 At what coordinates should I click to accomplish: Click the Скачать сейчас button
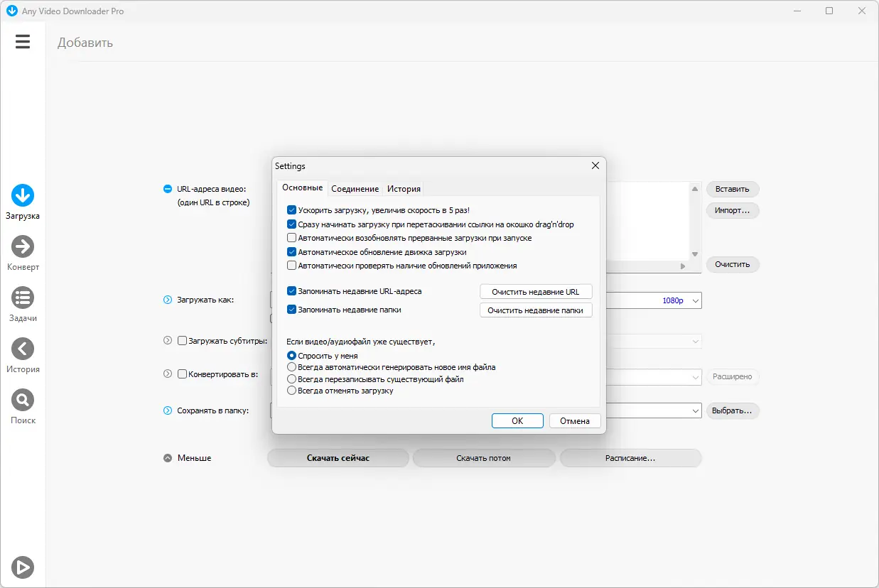(338, 458)
